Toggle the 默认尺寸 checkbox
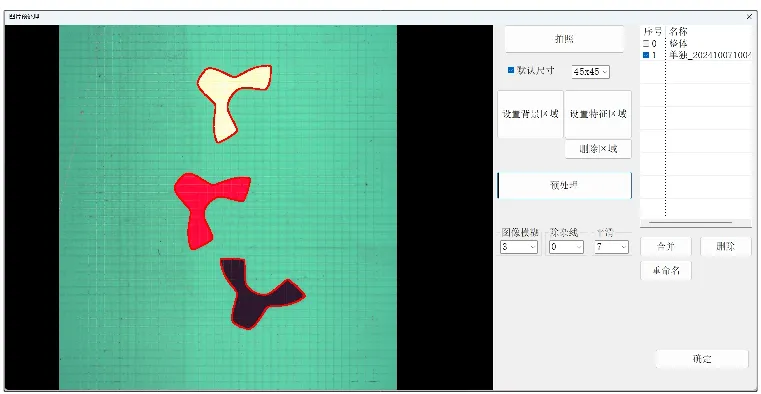761x394 pixels. (x=511, y=70)
